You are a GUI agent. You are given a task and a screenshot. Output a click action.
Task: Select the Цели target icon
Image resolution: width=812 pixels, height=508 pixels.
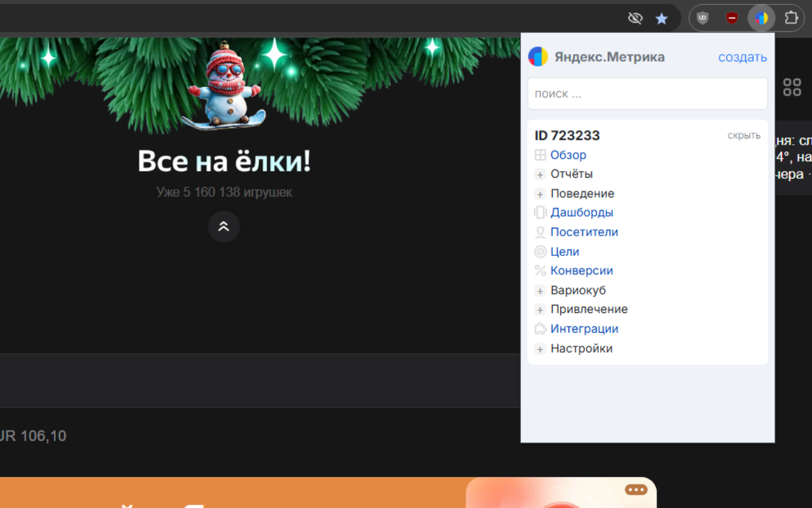(540, 251)
